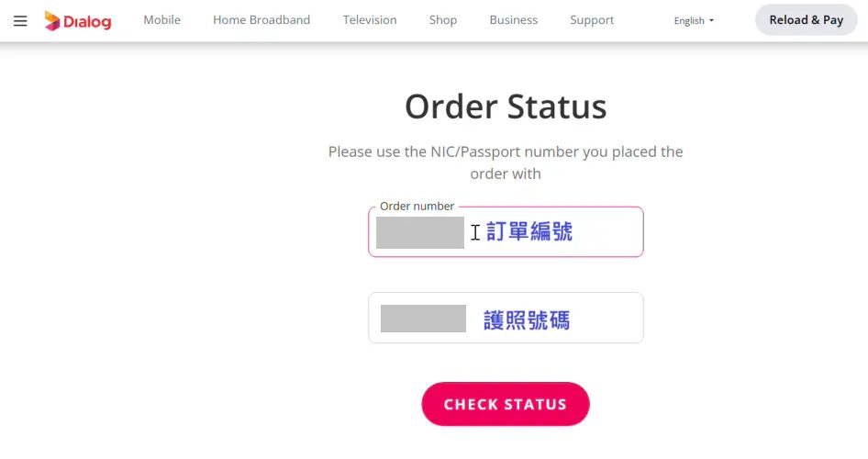Viewport: 868px width, 459px height.
Task: Open the Mobile menu
Action: click(161, 20)
